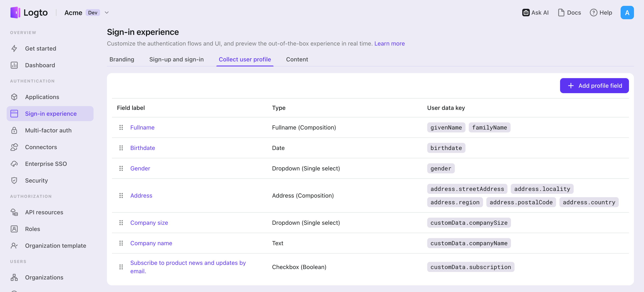Click the Roles badge icon
The height and width of the screenshot is (292, 644).
[x=14, y=229]
